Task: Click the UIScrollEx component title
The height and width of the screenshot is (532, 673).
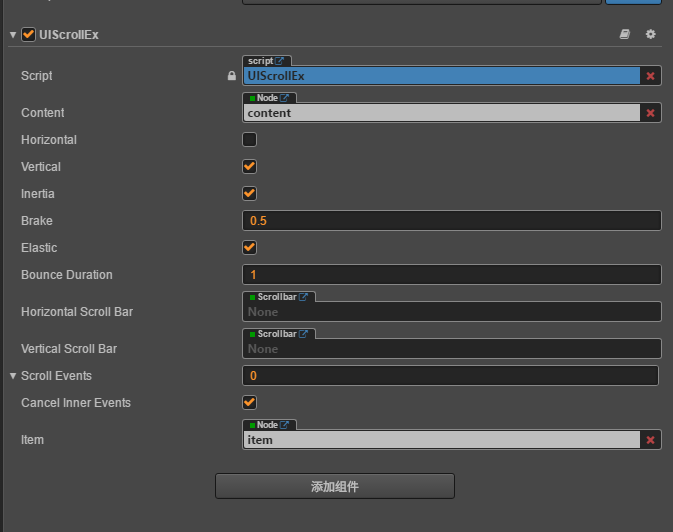Action: point(69,34)
